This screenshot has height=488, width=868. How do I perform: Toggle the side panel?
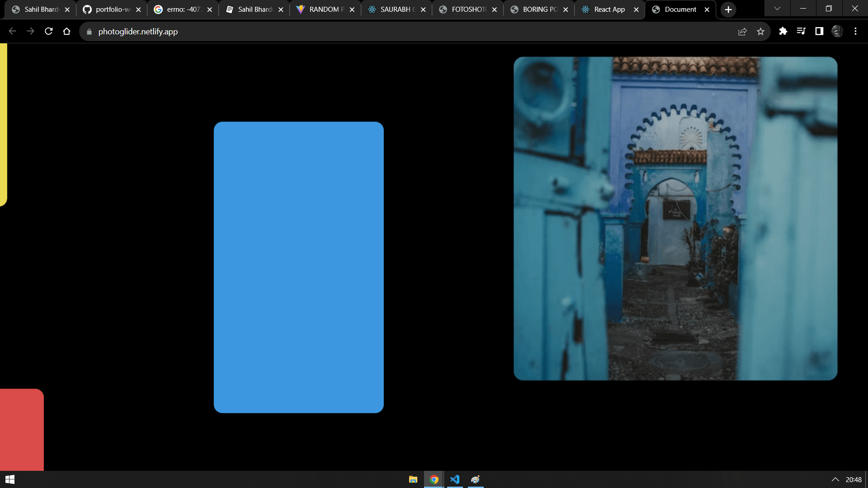point(819,31)
